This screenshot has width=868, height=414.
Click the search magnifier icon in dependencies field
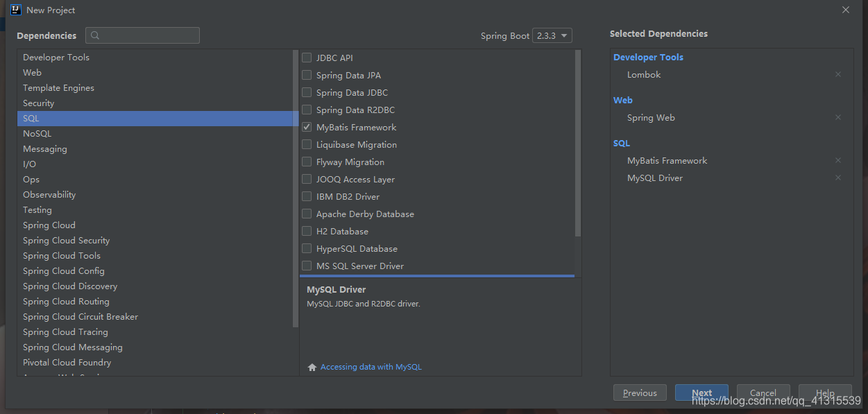pos(95,35)
